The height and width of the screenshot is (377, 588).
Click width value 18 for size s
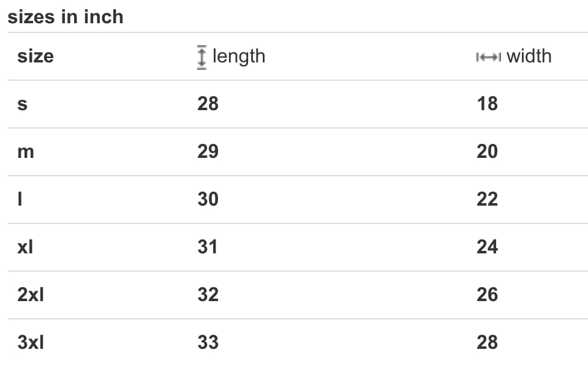(487, 104)
